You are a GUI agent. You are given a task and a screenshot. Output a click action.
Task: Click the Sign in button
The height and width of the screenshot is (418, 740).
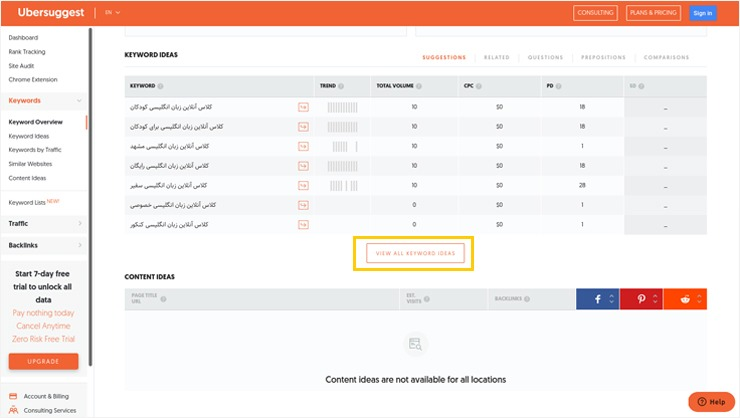(703, 13)
